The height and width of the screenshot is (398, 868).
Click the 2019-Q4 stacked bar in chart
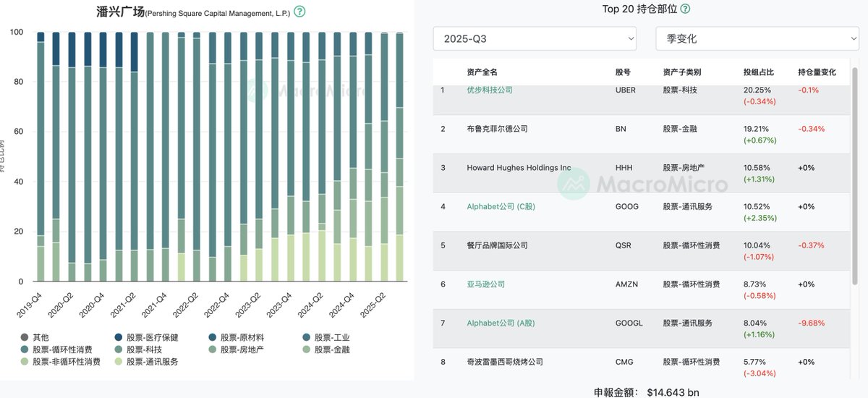41,157
